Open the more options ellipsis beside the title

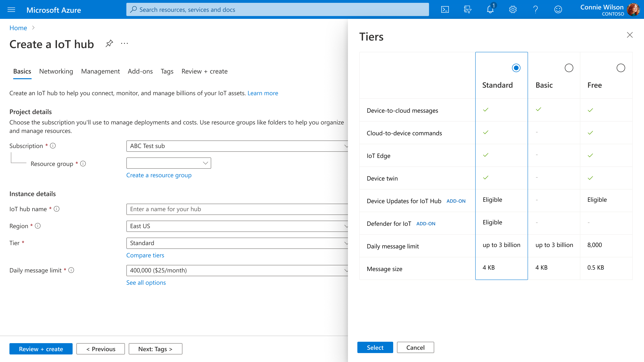click(124, 44)
